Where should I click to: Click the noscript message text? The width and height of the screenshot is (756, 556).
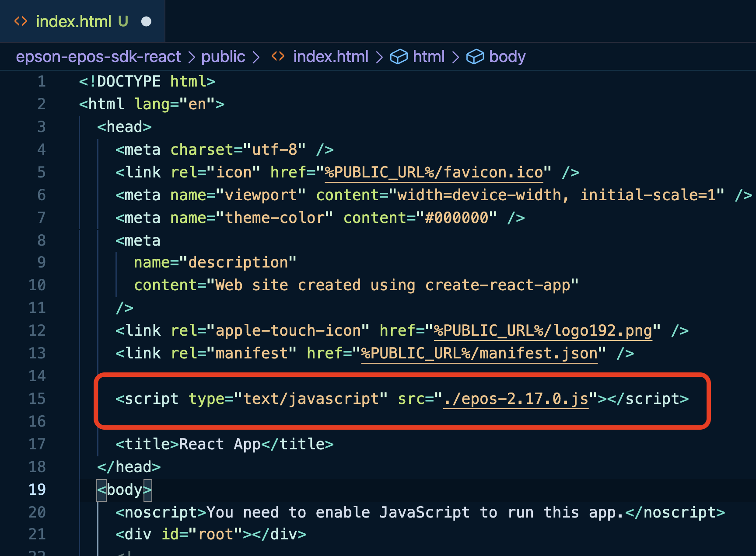[x=415, y=512]
